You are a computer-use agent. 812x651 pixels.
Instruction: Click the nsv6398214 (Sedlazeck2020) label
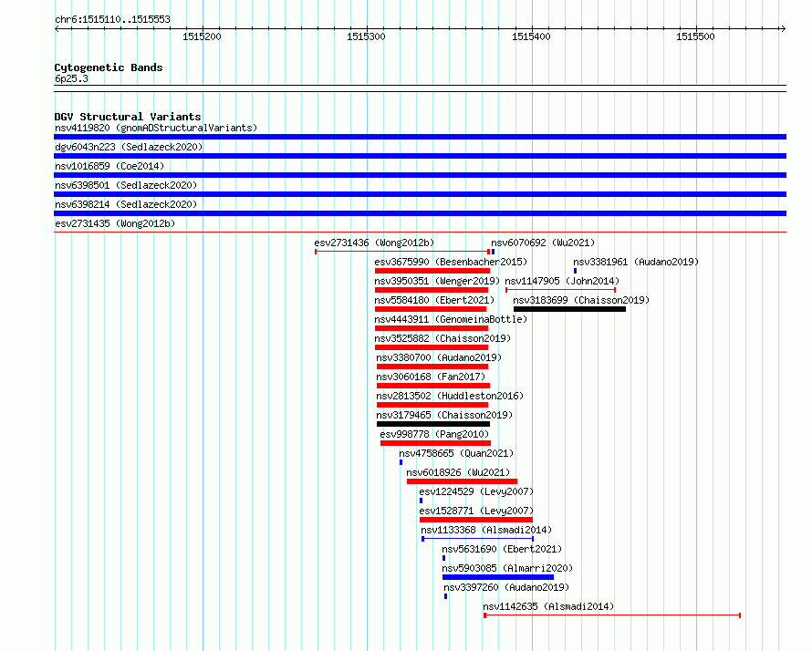(x=126, y=204)
